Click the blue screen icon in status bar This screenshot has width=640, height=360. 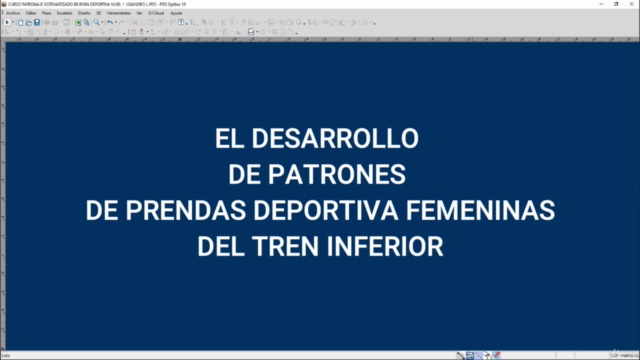470,356
